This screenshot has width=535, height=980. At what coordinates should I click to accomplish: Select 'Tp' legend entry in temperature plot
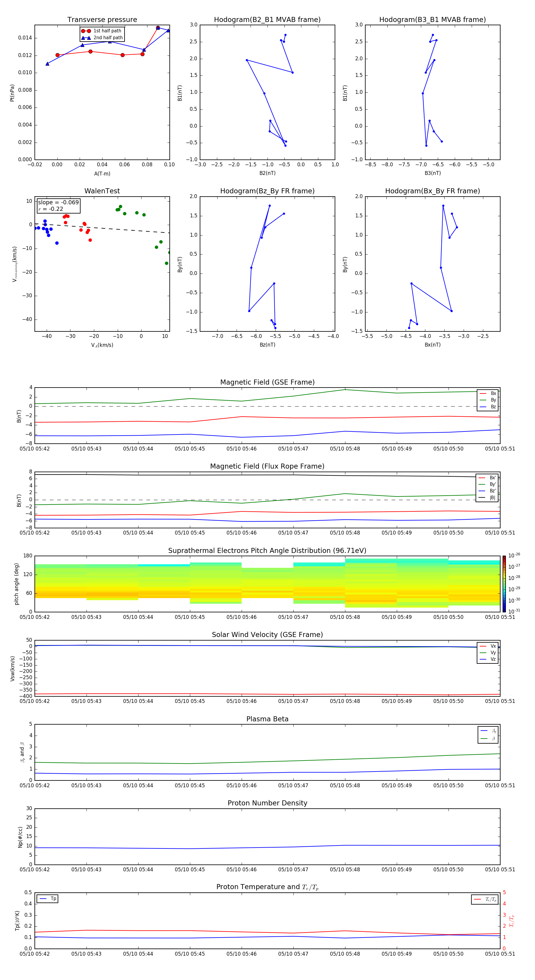pyautogui.click(x=47, y=899)
